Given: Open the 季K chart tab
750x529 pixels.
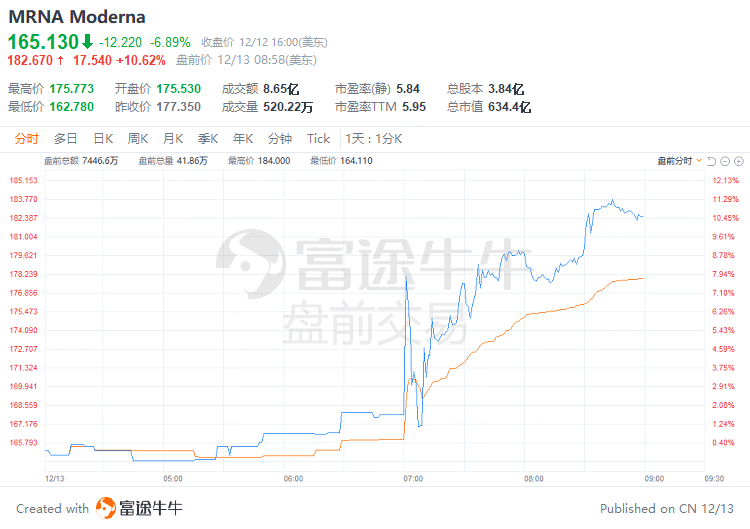Looking at the screenshot, I should pos(208,139).
